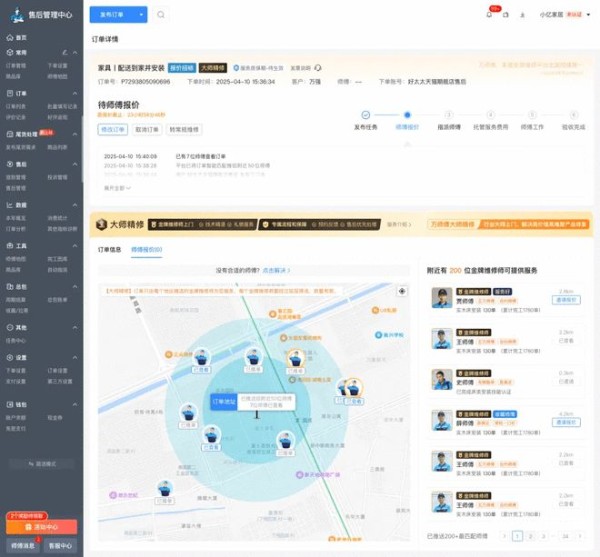
Task: Click the 取消订单 button
Action: pyautogui.click(x=147, y=129)
